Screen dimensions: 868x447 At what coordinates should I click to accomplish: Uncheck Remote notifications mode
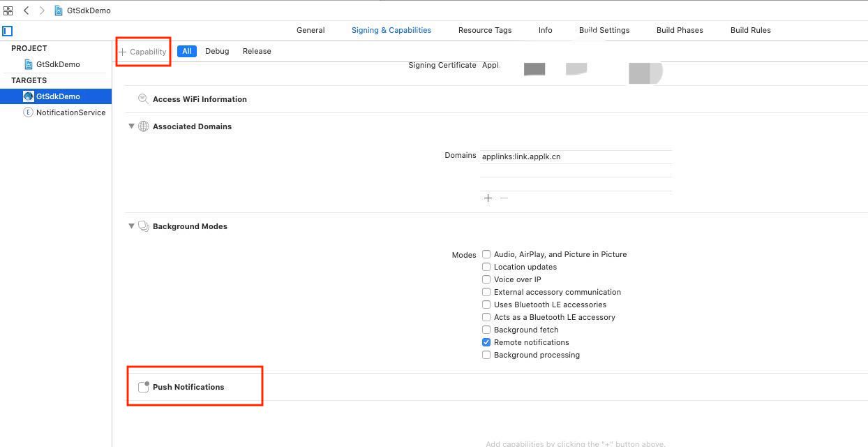pyautogui.click(x=486, y=342)
